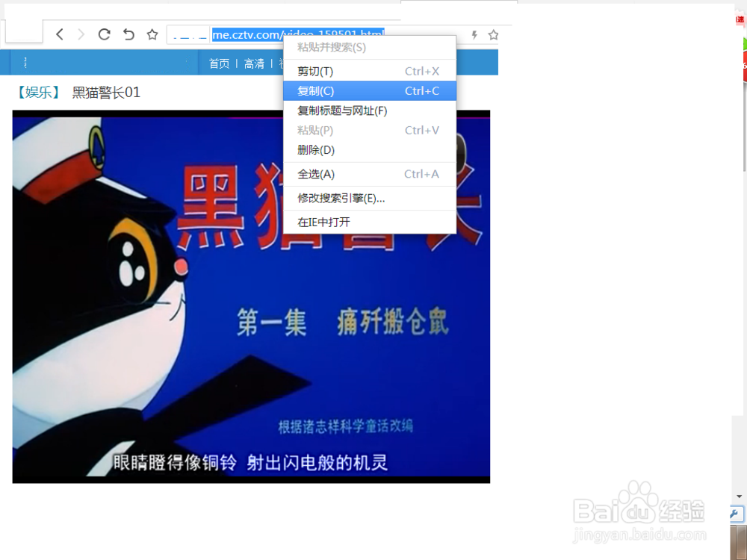Click the 黑猫警长 video player frame

point(251,296)
